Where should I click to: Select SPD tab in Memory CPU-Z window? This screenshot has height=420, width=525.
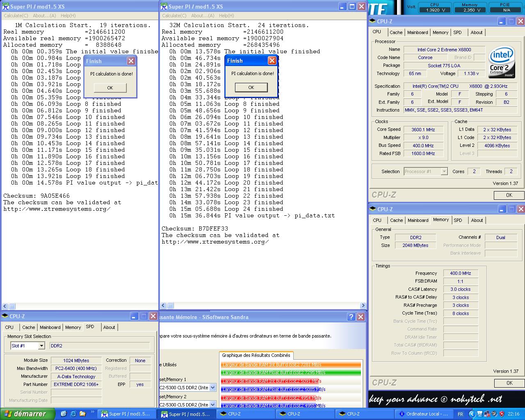(458, 220)
